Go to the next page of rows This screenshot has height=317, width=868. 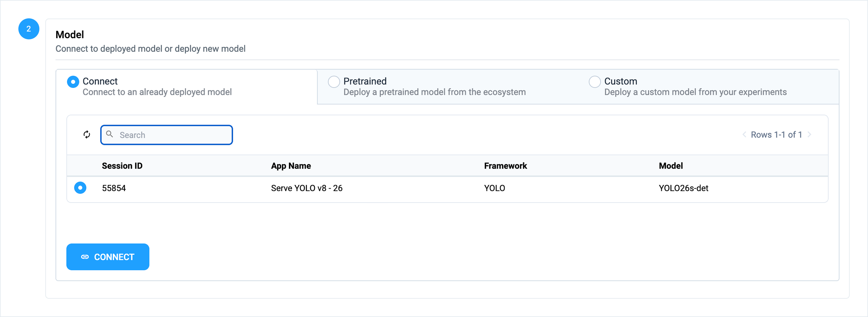(809, 135)
